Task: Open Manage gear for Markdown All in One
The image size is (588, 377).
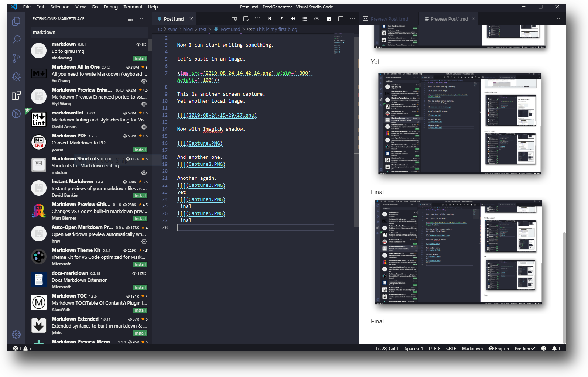Action: tap(144, 81)
